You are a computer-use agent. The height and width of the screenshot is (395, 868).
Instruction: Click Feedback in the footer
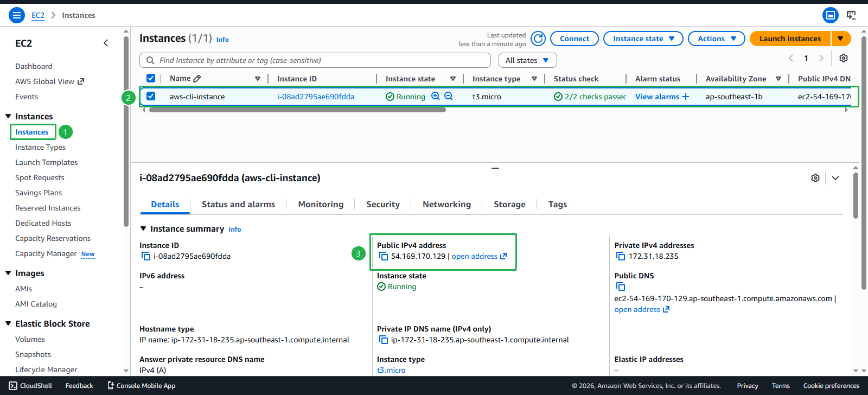pyautogui.click(x=79, y=386)
